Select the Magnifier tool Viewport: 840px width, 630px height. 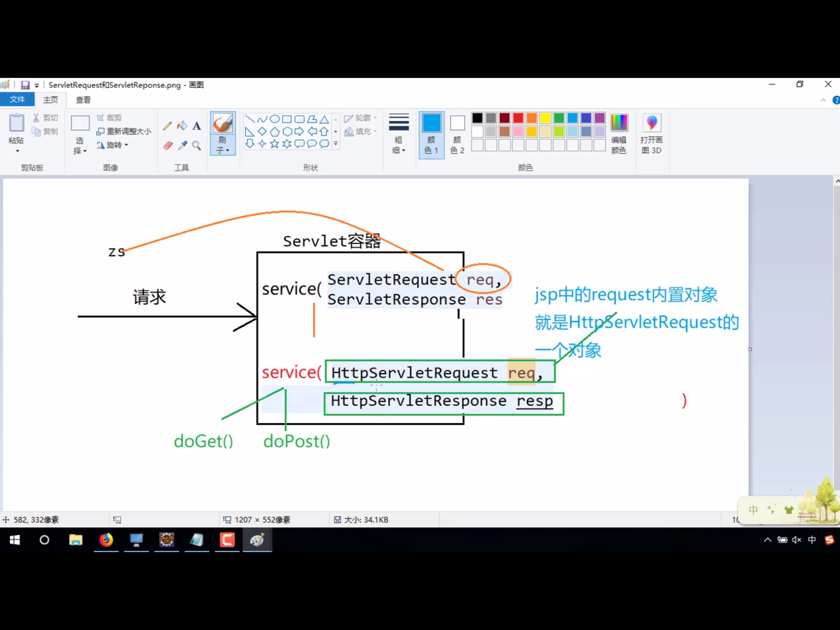pos(197,146)
